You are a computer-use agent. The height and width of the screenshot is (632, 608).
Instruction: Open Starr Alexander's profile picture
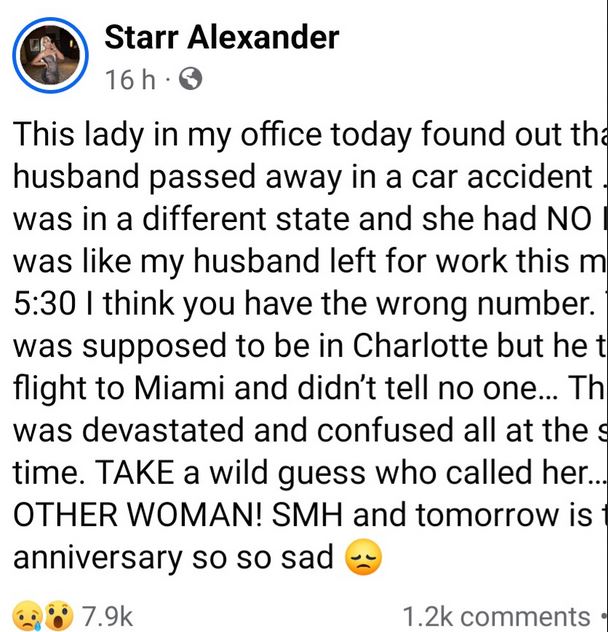(51, 56)
